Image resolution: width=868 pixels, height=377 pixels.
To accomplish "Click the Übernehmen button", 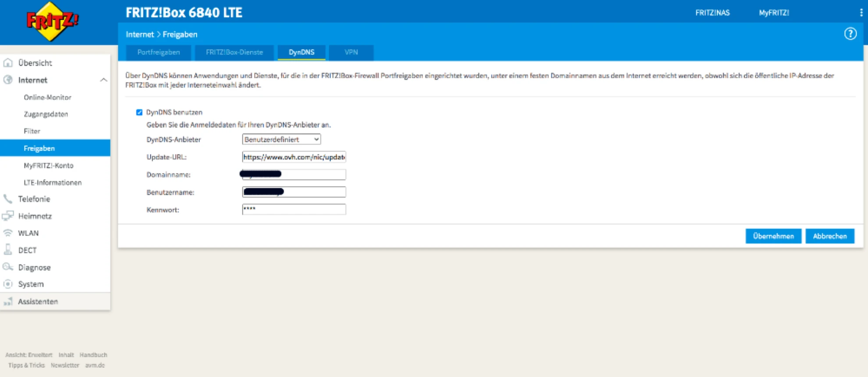I will pos(773,236).
